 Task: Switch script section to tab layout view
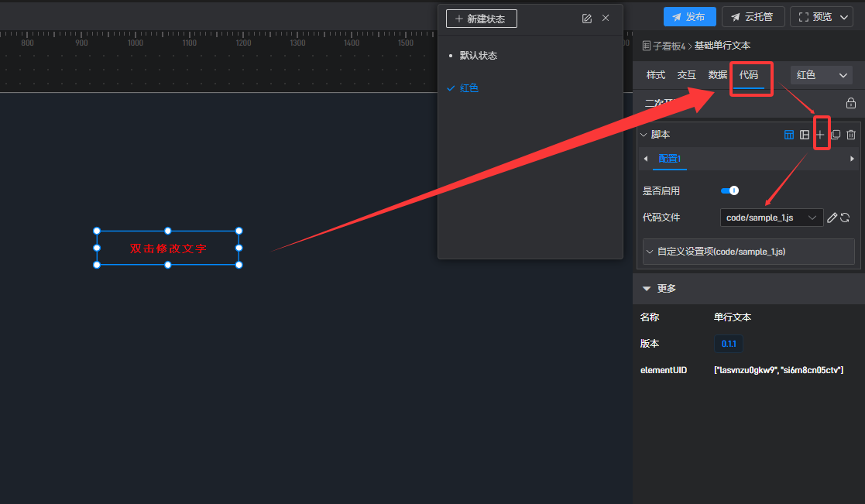789,135
